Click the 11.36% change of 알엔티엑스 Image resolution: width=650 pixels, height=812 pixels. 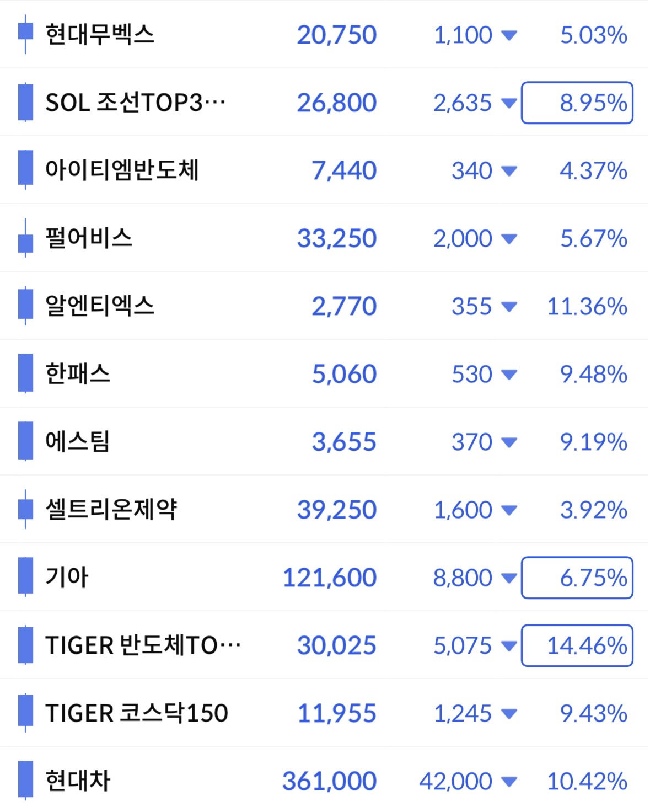coord(587,306)
